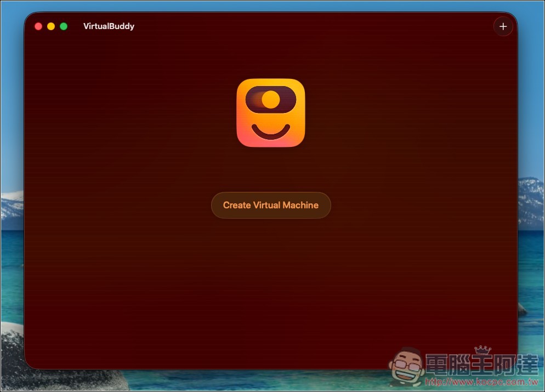Select the window title bar label VirtualBuddy
The height and width of the screenshot is (392, 545).
coord(108,26)
